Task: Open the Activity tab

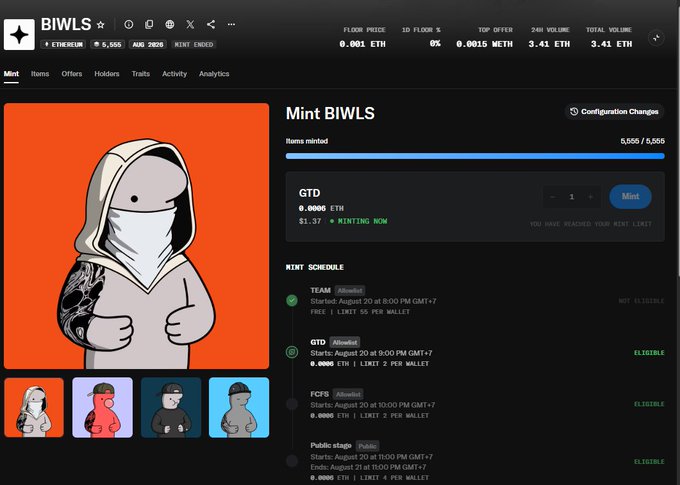Action: tap(174, 74)
